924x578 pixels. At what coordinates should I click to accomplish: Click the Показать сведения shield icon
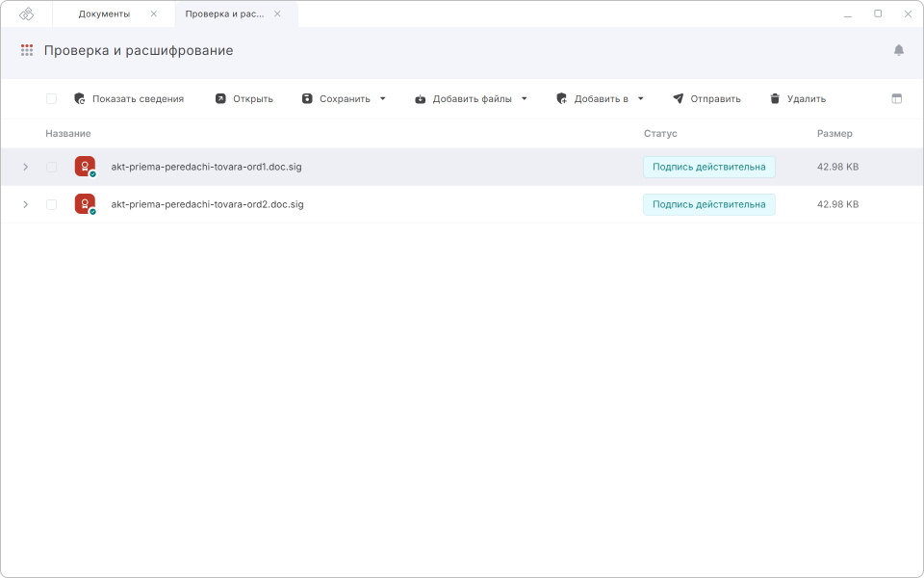[80, 98]
